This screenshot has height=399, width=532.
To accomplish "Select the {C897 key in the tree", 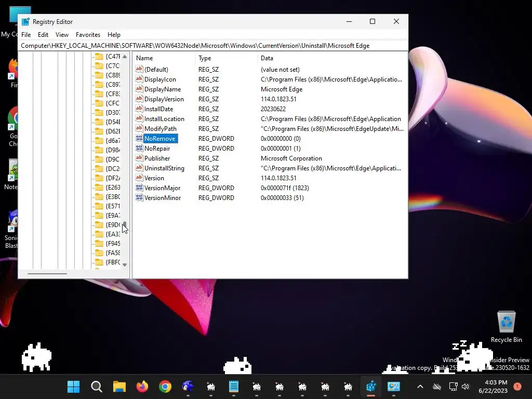I will pyautogui.click(x=113, y=85).
